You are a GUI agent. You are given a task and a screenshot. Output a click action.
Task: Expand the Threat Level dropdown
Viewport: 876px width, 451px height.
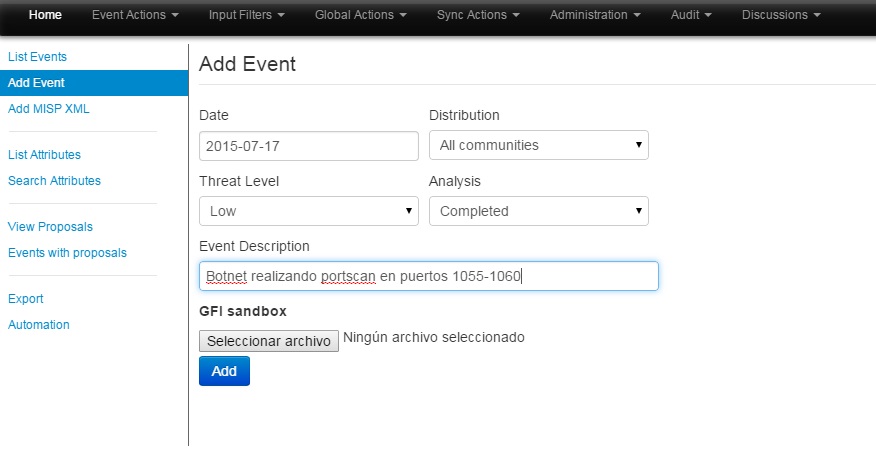[308, 211]
